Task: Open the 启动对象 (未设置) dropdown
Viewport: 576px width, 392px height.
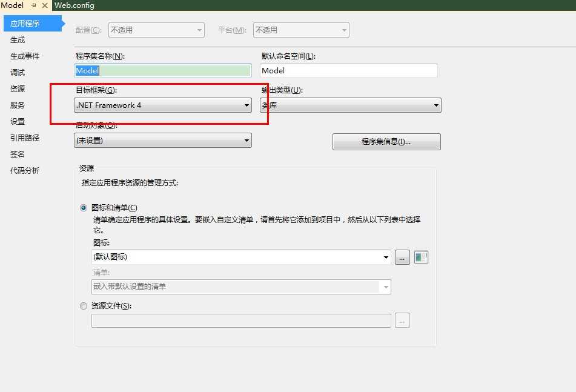Action: pyautogui.click(x=163, y=141)
